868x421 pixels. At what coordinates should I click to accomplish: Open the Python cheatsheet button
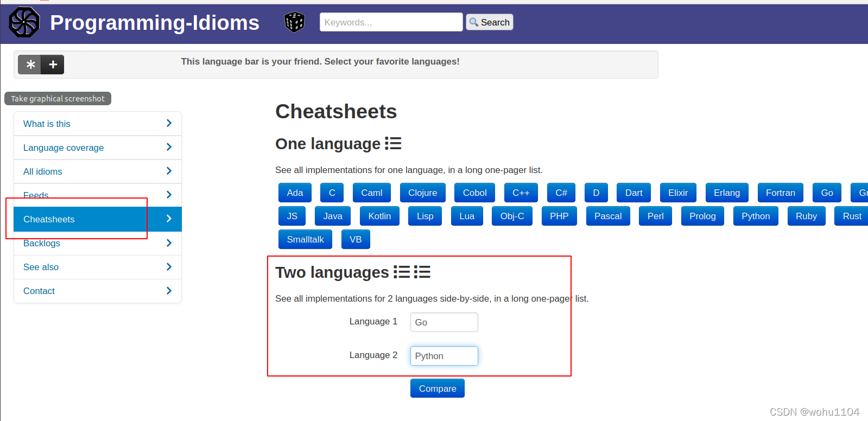756,216
